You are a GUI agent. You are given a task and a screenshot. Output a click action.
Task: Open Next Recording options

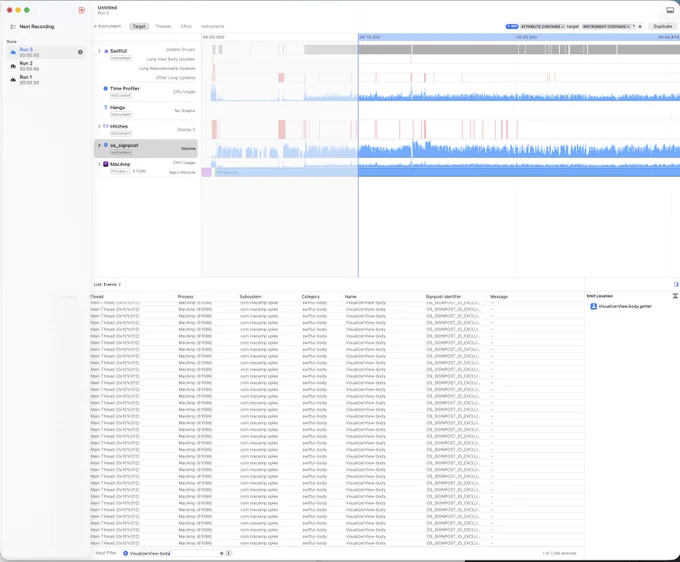(37, 26)
